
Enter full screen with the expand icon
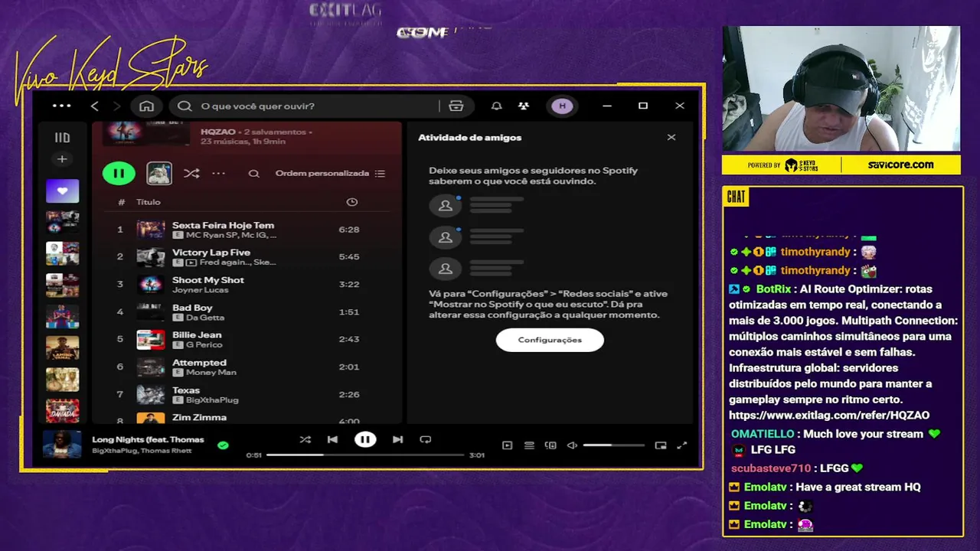click(682, 445)
